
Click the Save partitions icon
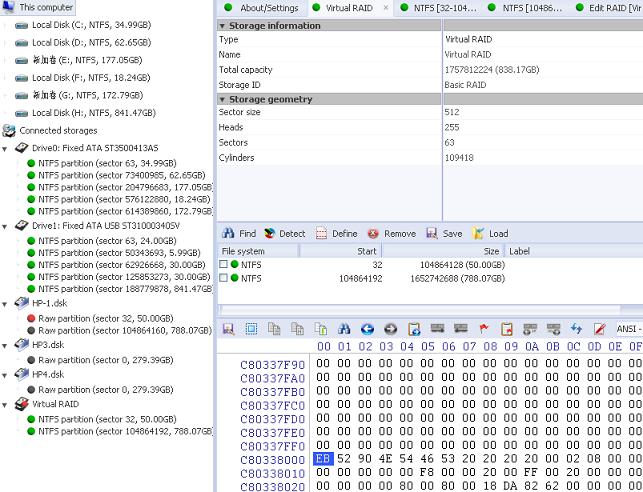(432, 233)
